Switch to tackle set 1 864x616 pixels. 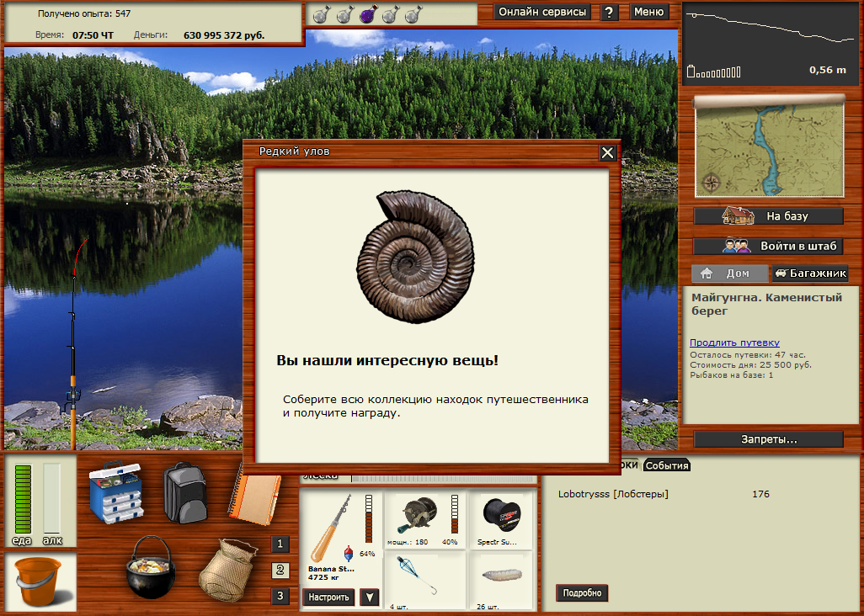click(x=280, y=544)
